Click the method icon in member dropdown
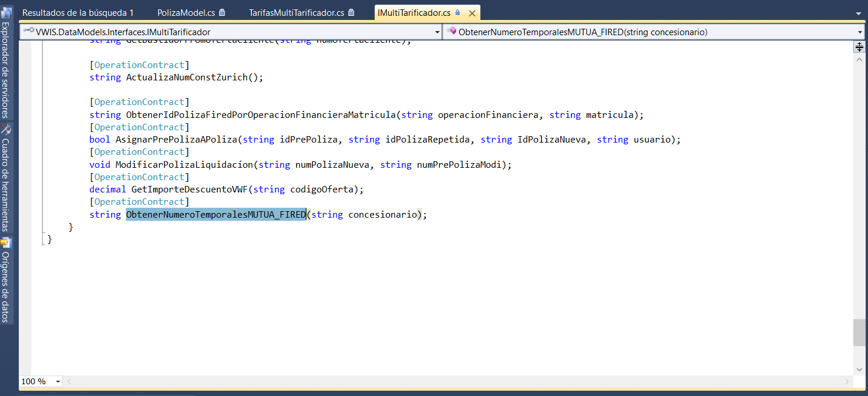 point(451,32)
